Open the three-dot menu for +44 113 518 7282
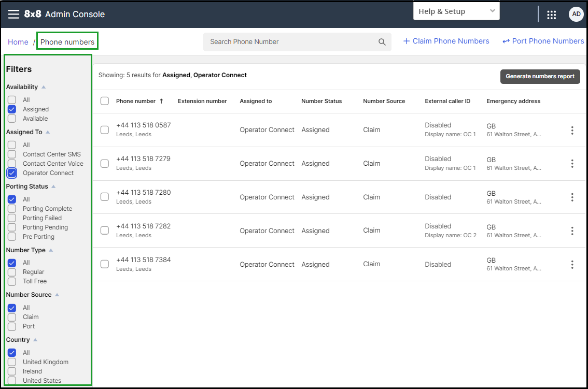588x389 pixels. [x=572, y=231]
